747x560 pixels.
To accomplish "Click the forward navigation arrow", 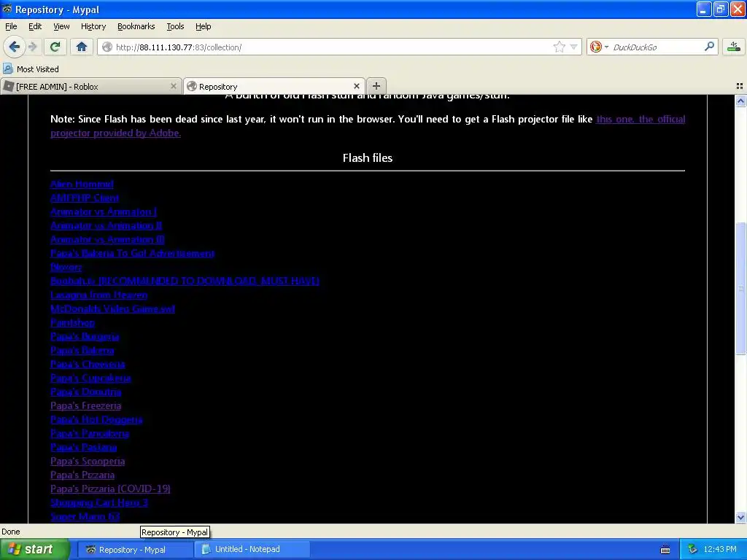I will [x=32, y=47].
